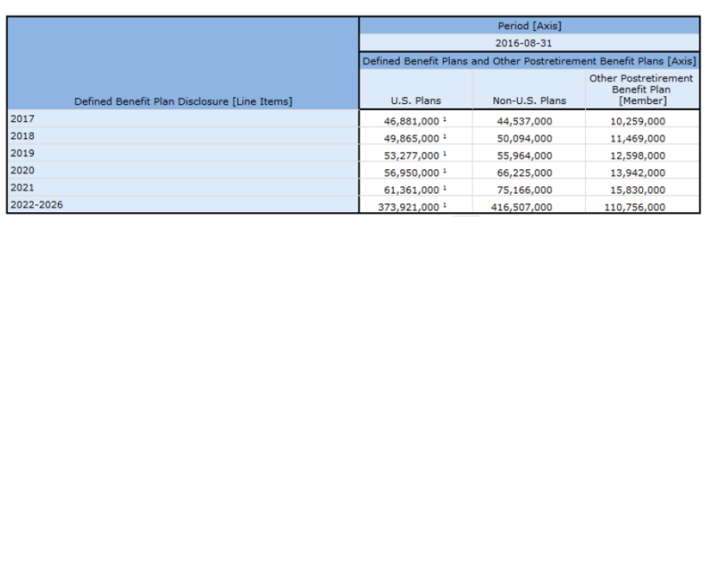Click the value 373,921,000
This screenshot has width=710, height=570.
click(408, 207)
